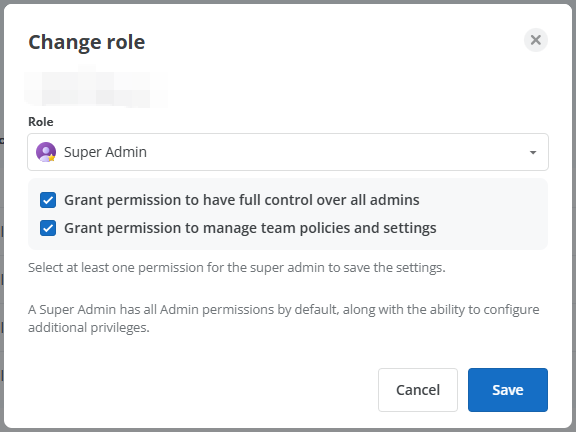
Task: Save the role changes
Action: [x=508, y=390]
